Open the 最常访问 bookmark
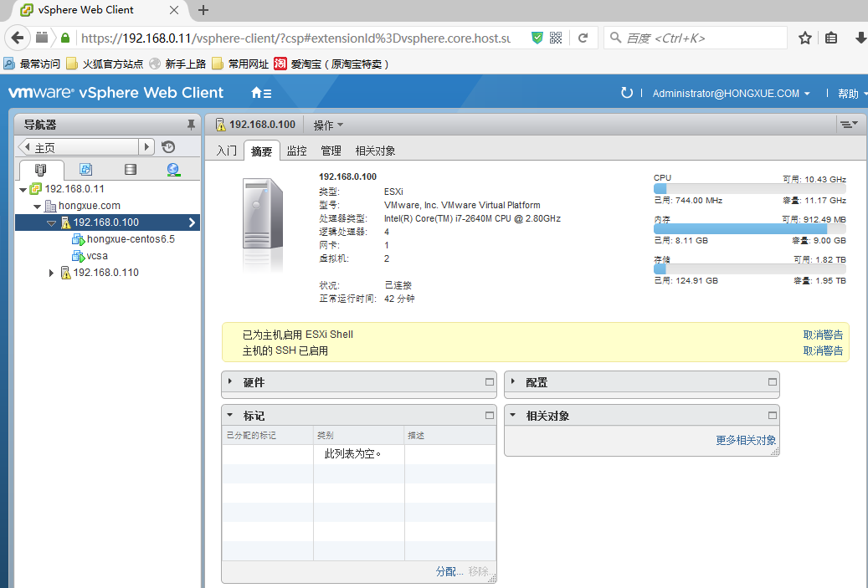The width and height of the screenshot is (868, 588). 32,64
